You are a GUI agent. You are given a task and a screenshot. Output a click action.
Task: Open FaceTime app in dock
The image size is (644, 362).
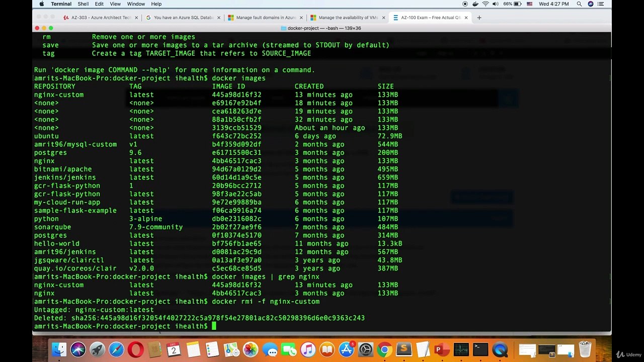point(289,349)
